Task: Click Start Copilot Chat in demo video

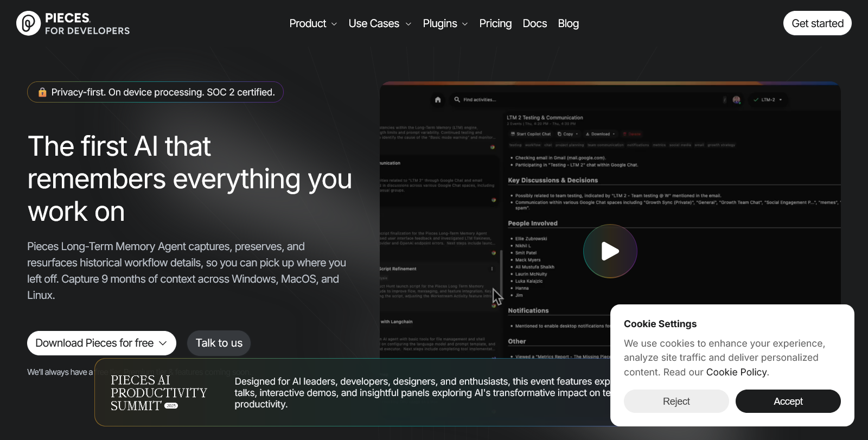Action: (x=530, y=134)
